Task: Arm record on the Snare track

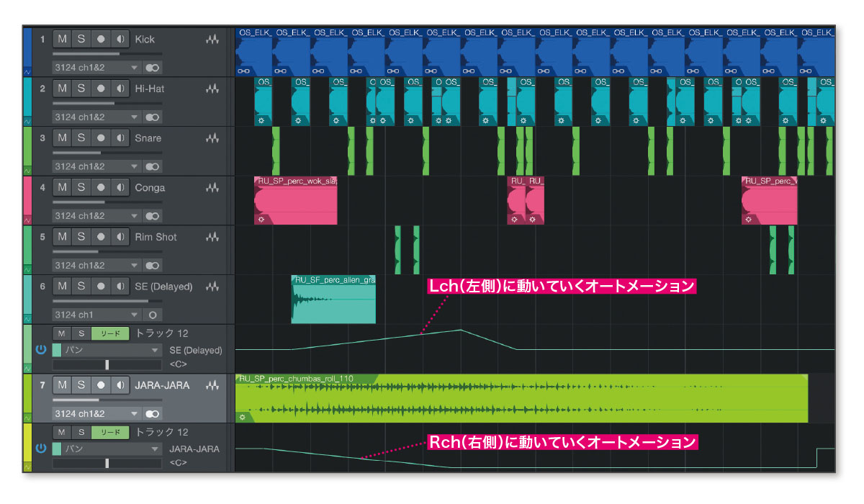Action: click(x=101, y=138)
